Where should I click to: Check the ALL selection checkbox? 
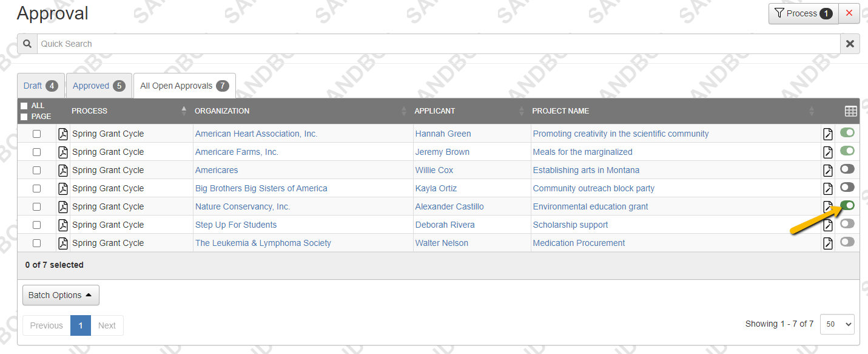[25, 105]
